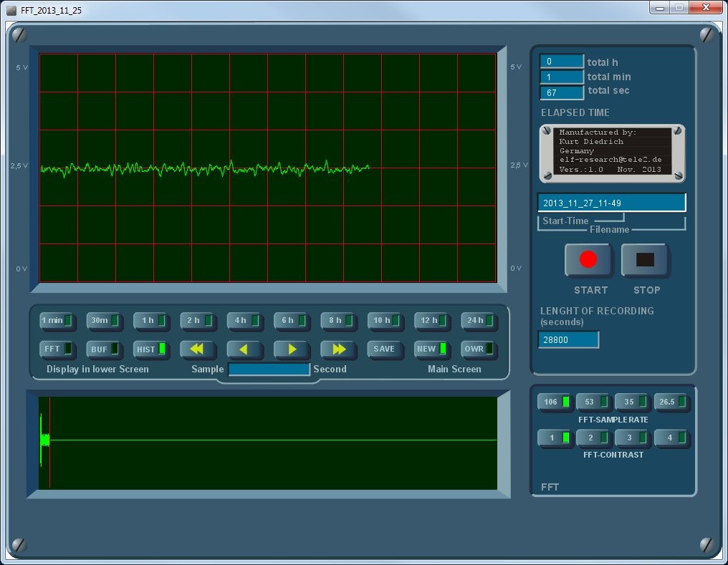Click the total min field
The image size is (728, 565).
(x=561, y=77)
